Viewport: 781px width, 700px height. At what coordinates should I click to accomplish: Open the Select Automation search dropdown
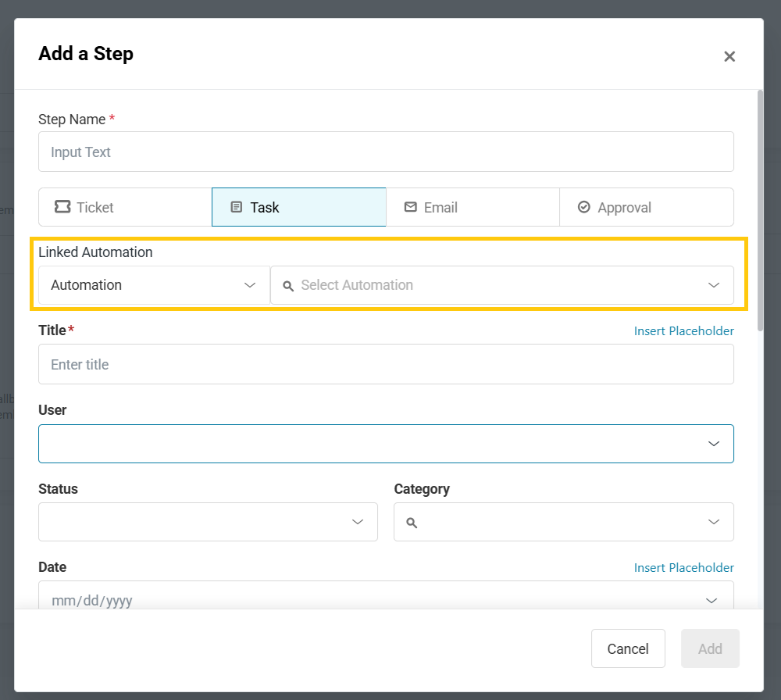coord(502,285)
